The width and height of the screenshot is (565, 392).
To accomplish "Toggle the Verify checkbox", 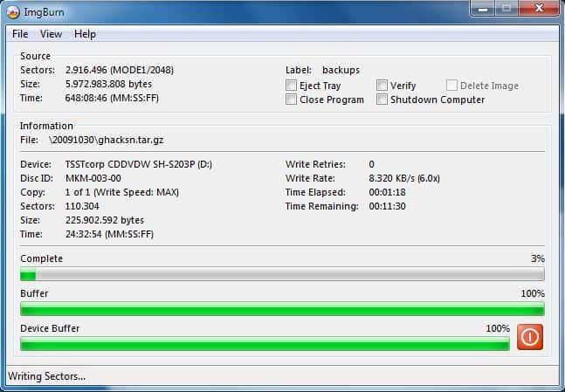I will (382, 86).
